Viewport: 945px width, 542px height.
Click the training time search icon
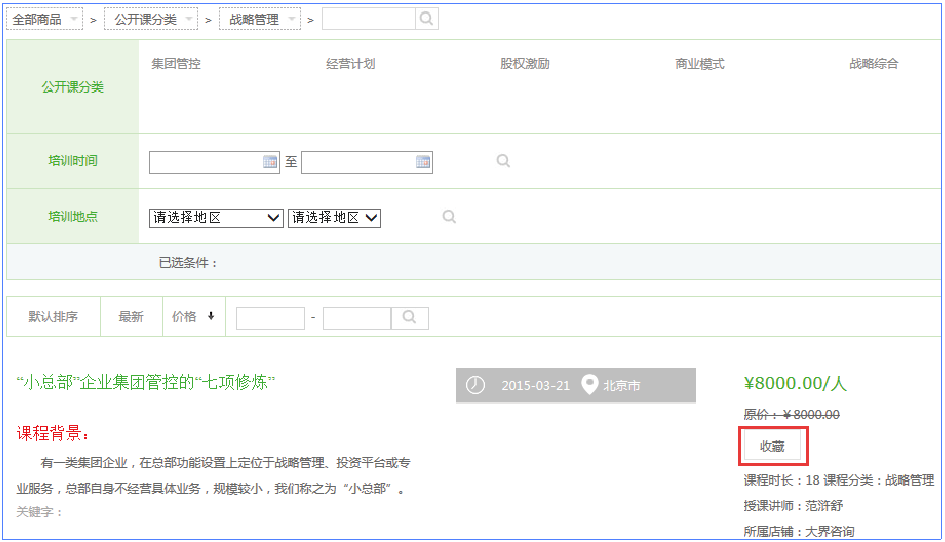503,161
